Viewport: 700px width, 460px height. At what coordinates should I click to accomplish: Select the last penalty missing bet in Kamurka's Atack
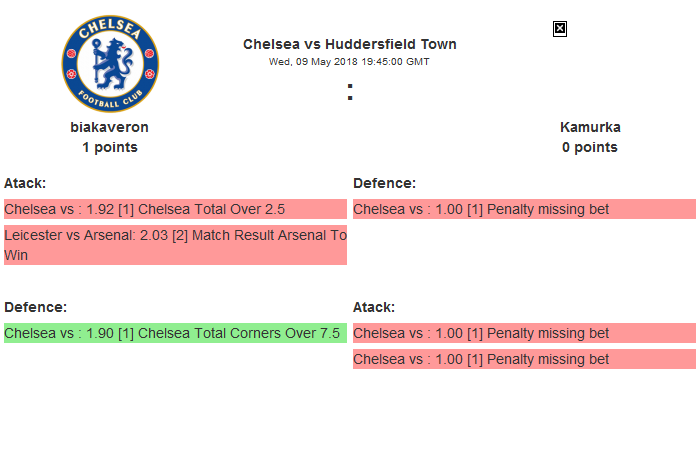(523, 359)
